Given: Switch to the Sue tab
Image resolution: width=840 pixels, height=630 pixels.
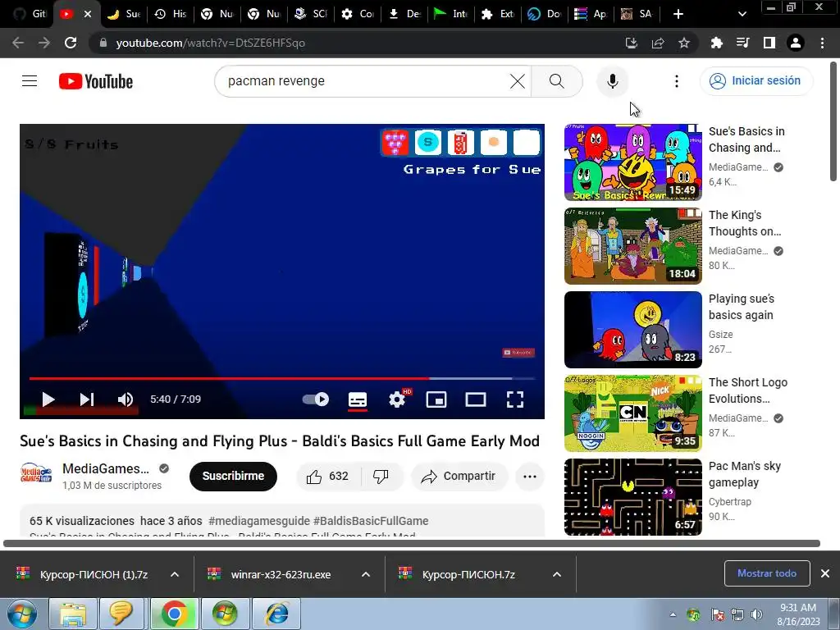Looking at the screenshot, I should pyautogui.click(x=124, y=14).
